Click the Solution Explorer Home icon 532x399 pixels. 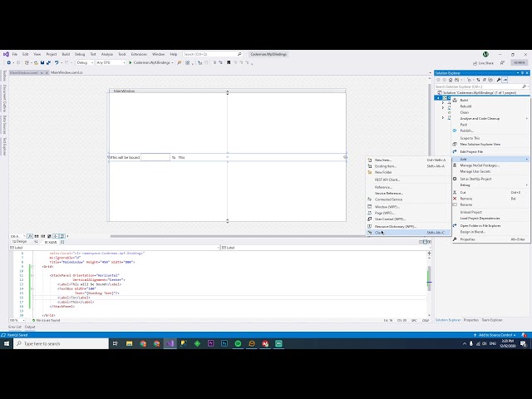[451, 80]
